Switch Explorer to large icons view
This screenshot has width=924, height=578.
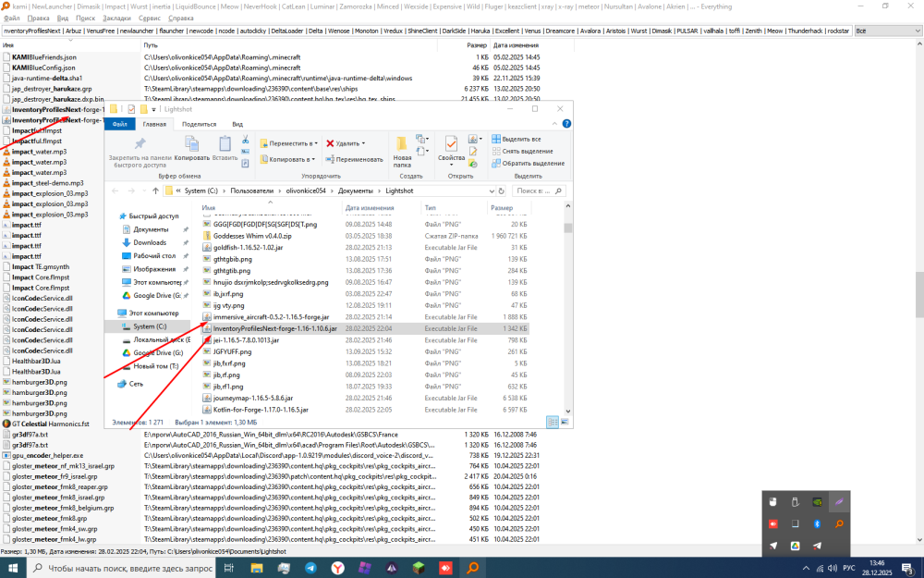click(565, 422)
